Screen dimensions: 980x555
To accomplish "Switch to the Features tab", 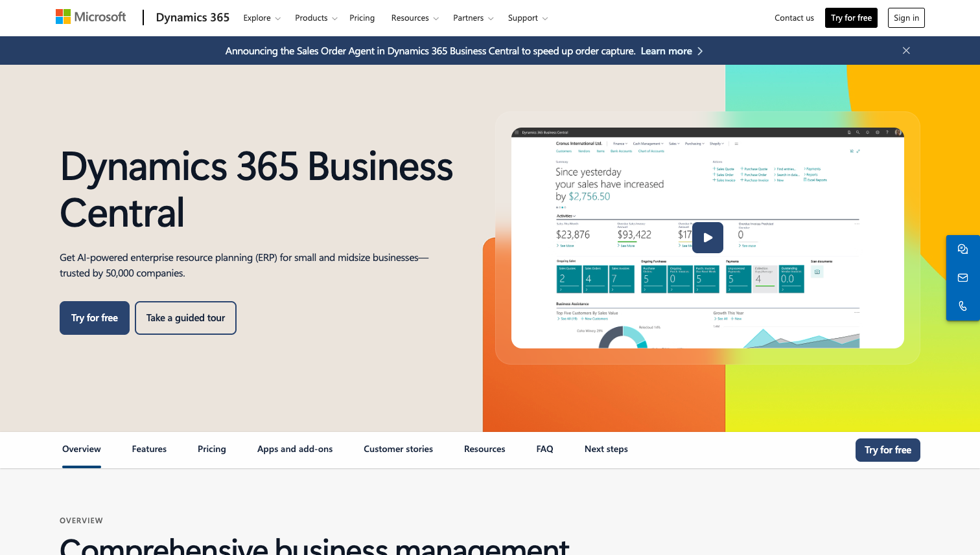I will 149,449.
